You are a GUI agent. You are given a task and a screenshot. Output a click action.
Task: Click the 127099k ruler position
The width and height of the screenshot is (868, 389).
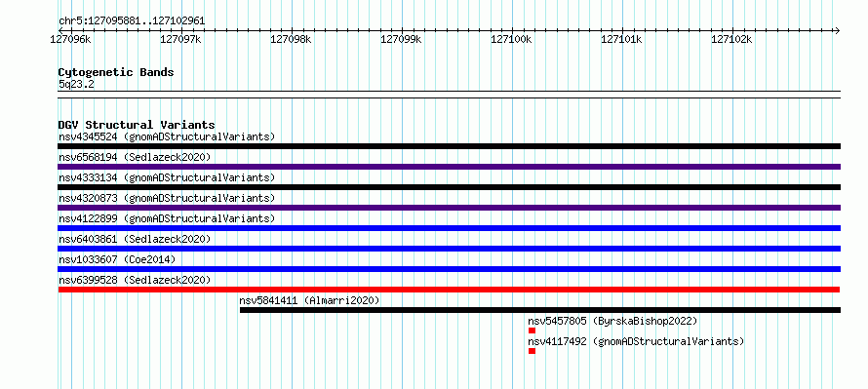point(402,39)
